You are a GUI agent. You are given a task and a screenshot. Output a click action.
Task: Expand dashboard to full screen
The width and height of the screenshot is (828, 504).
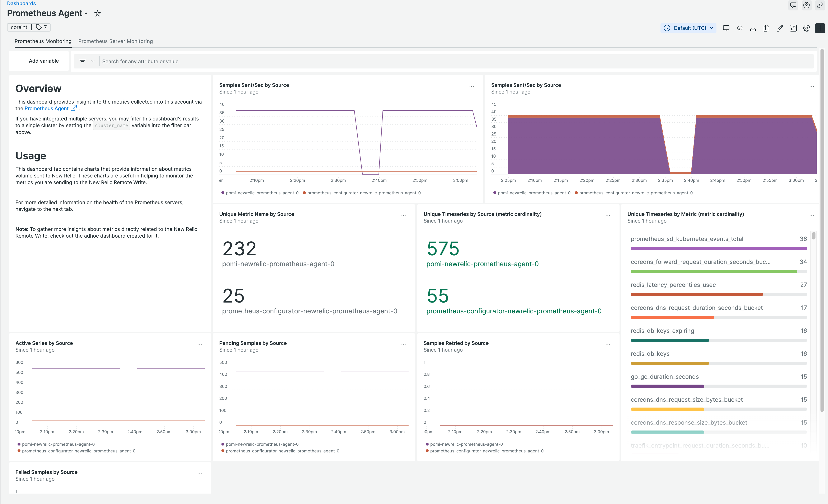[793, 28]
